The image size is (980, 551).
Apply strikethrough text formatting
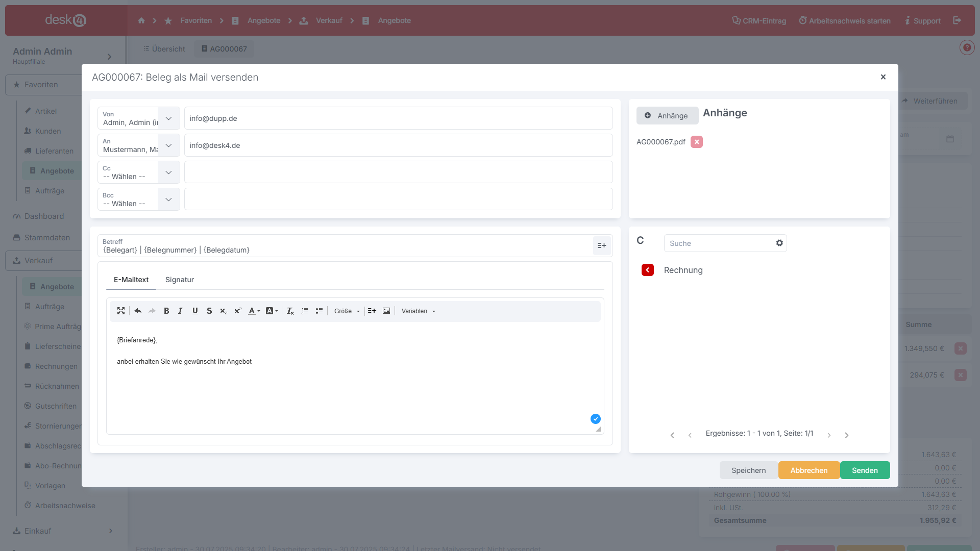point(209,311)
